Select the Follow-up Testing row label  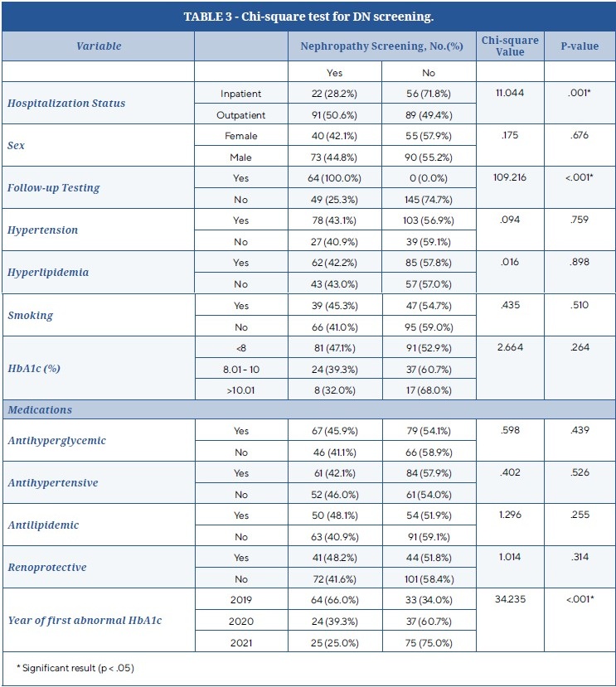[x=53, y=188]
